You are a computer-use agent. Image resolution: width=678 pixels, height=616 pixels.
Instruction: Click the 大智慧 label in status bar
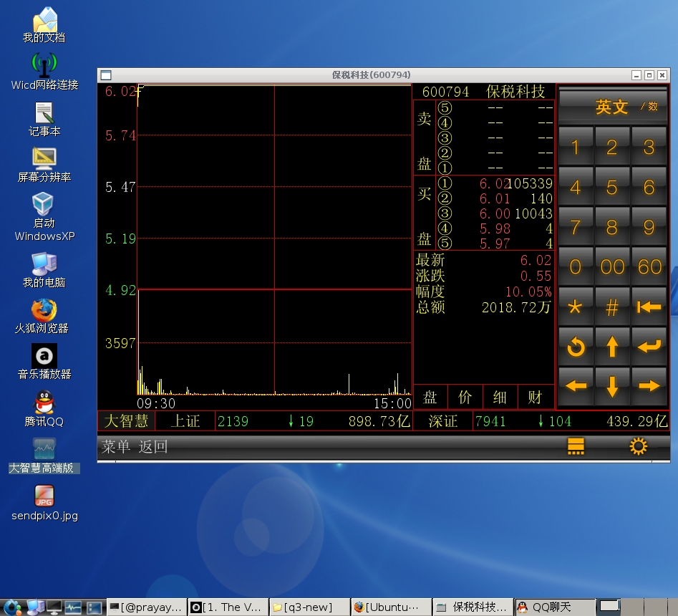click(x=126, y=421)
